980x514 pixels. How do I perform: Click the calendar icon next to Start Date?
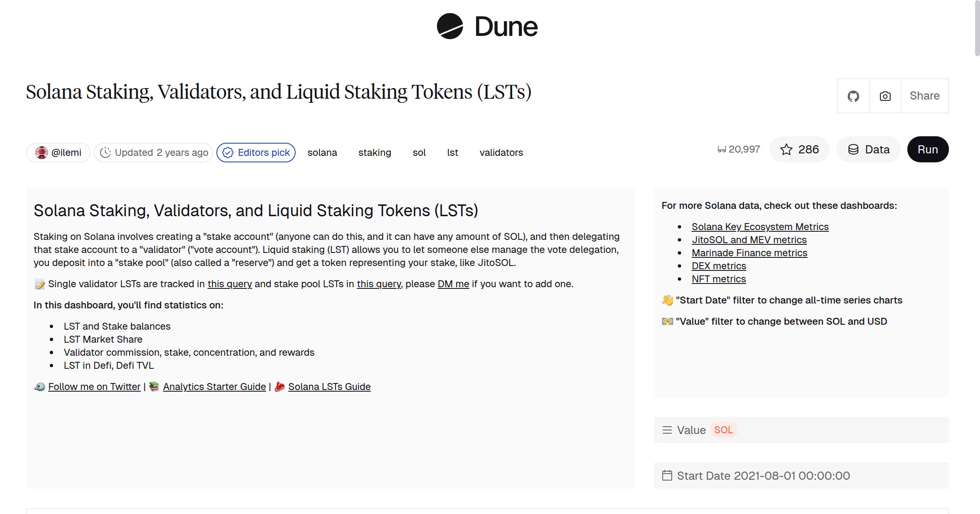pyautogui.click(x=668, y=475)
